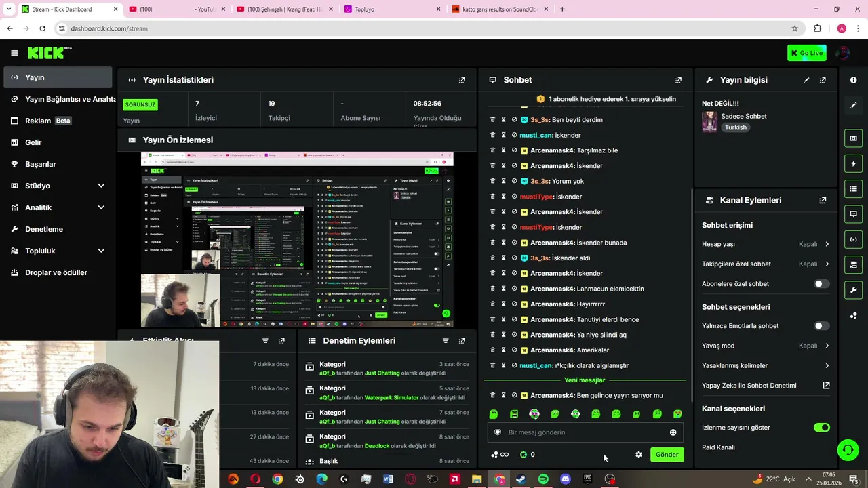This screenshot has width=868, height=488.
Task: Click the Bir mesaj gönderin input field
Action: click(x=585, y=432)
